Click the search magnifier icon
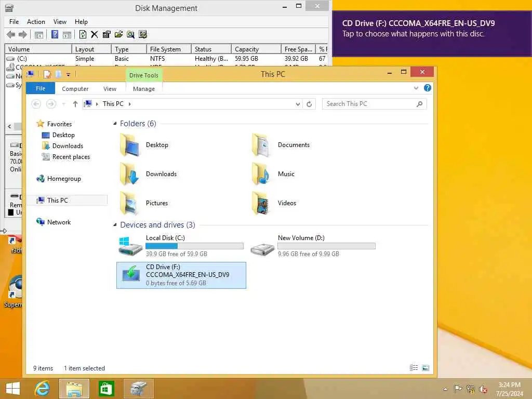The width and height of the screenshot is (532, 399). (x=420, y=104)
